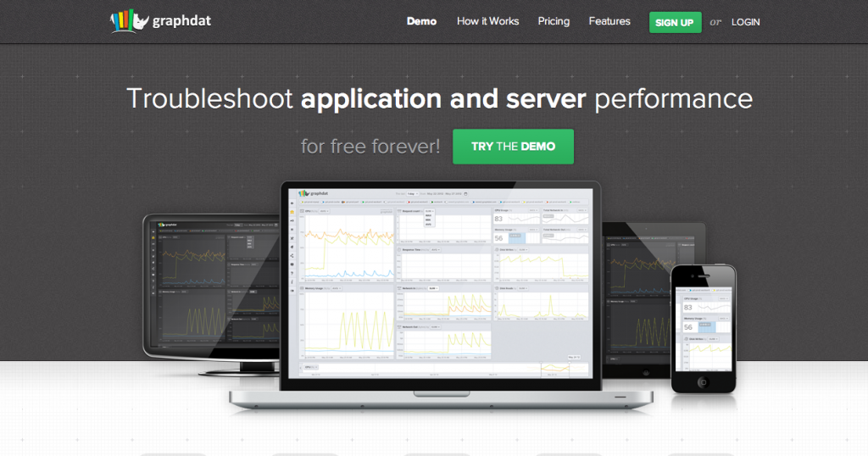The image size is (868, 456).
Task: Click the LOGIN link
Action: point(745,22)
